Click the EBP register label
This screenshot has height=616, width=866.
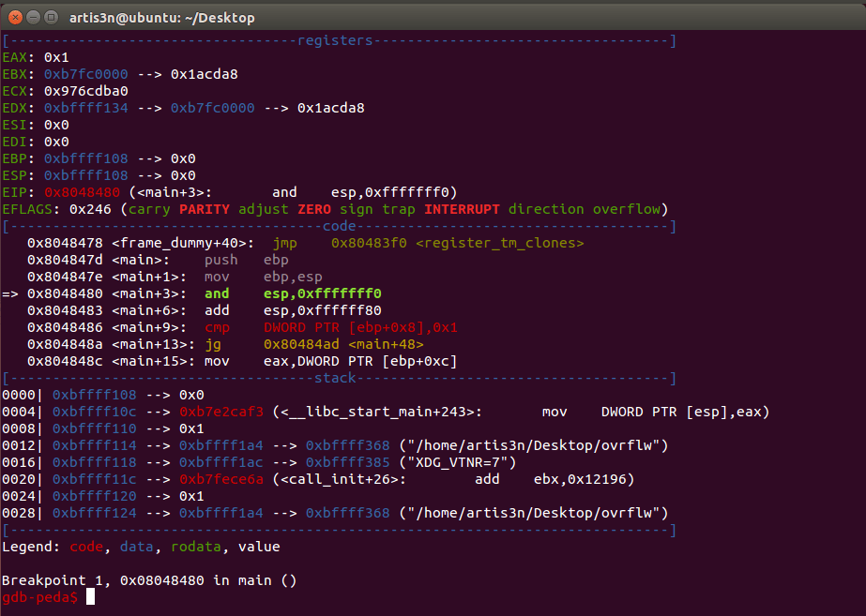coord(14,158)
